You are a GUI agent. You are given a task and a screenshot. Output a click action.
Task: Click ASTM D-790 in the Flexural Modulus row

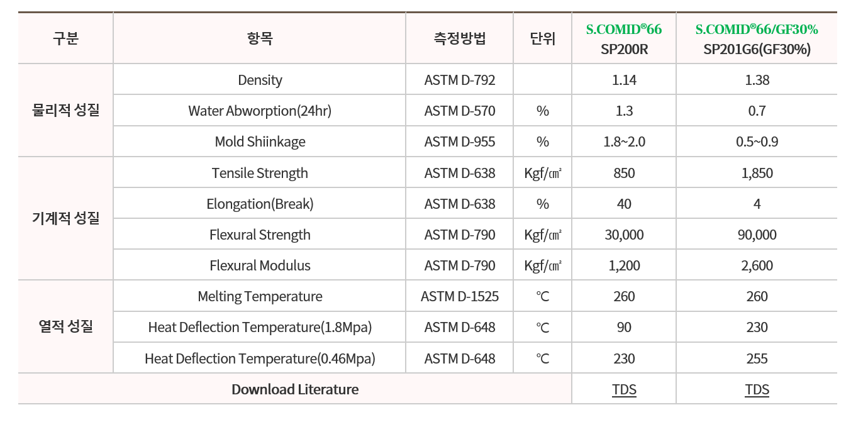pos(460,265)
